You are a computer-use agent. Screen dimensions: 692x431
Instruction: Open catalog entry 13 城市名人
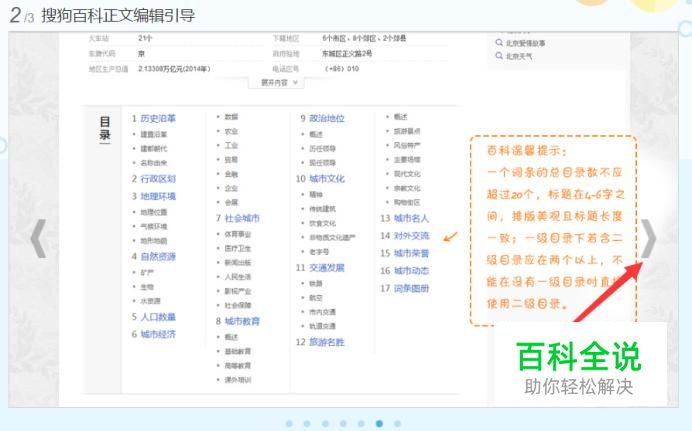point(411,218)
